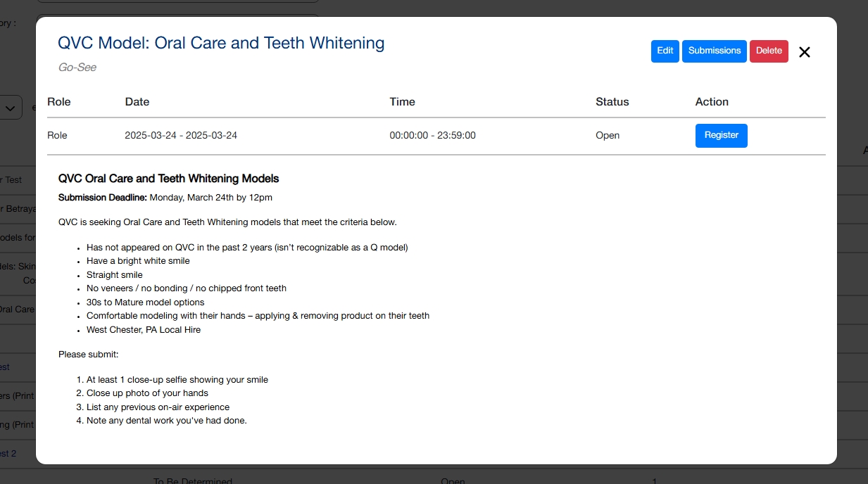Close the go-see details modal with X
Viewport: 868px width, 484px height.
click(805, 51)
